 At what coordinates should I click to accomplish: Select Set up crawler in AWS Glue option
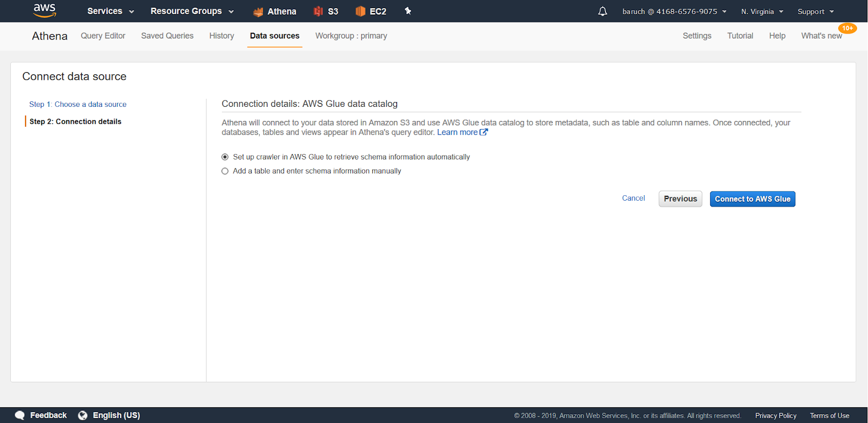(x=225, y=157)
